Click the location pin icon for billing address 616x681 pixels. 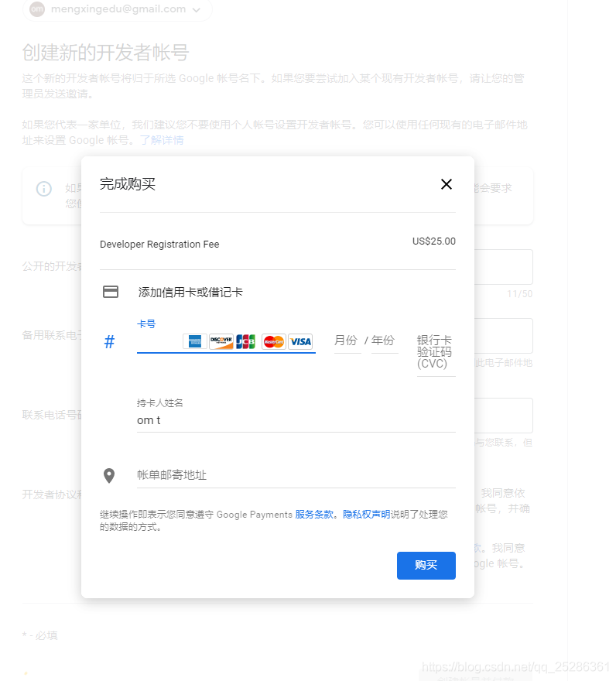(x=109, y=476)
